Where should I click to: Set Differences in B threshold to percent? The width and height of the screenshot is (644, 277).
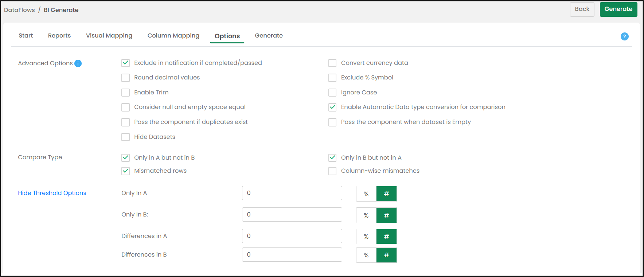pyautogui.click(x=366, y=255)
